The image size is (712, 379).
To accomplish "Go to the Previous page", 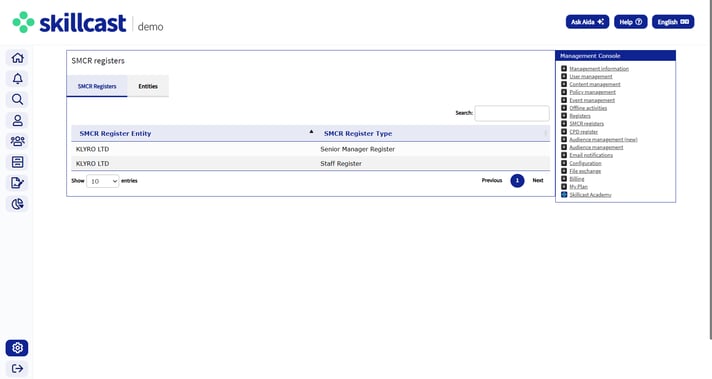I will click(492, 181).
